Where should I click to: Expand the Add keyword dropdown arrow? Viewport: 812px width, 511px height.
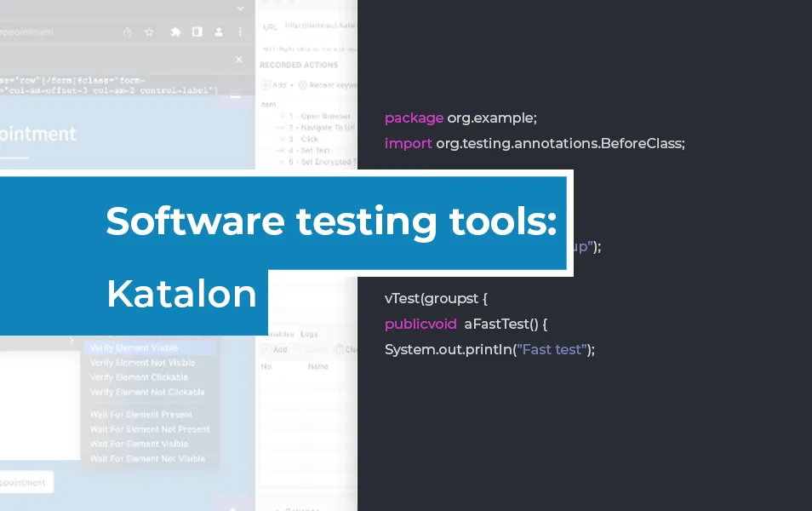coord(292,83)
